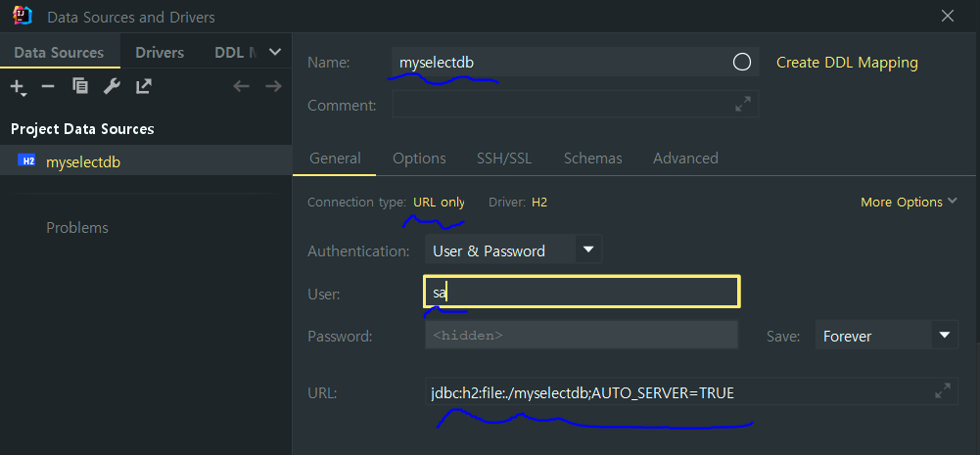
Task: Expand the URL field with arrows icon
Action: pos(943,391)
